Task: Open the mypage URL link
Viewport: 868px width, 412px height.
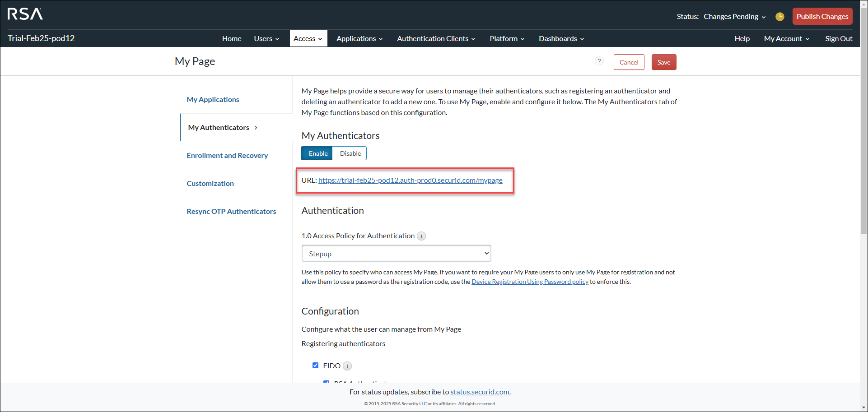Action: point(410,181)
